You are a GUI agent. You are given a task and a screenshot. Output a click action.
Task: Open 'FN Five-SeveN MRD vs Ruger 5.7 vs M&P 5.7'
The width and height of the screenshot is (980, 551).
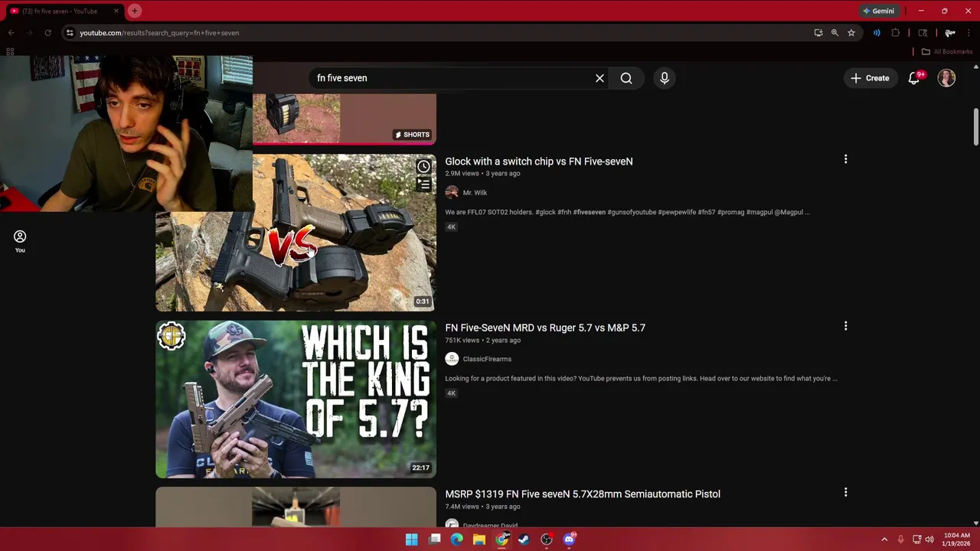(x=545, y=328)
